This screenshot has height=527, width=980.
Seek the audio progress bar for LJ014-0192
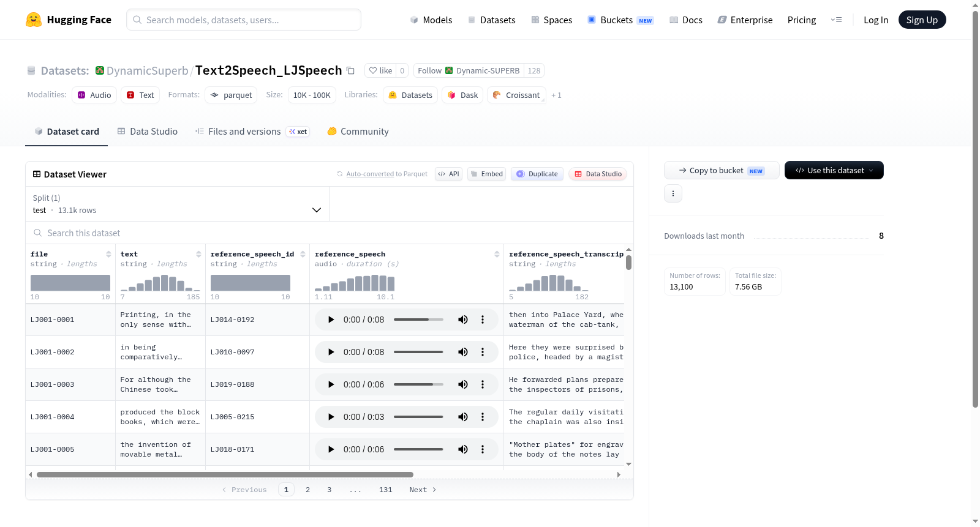[x=418, y=320]
